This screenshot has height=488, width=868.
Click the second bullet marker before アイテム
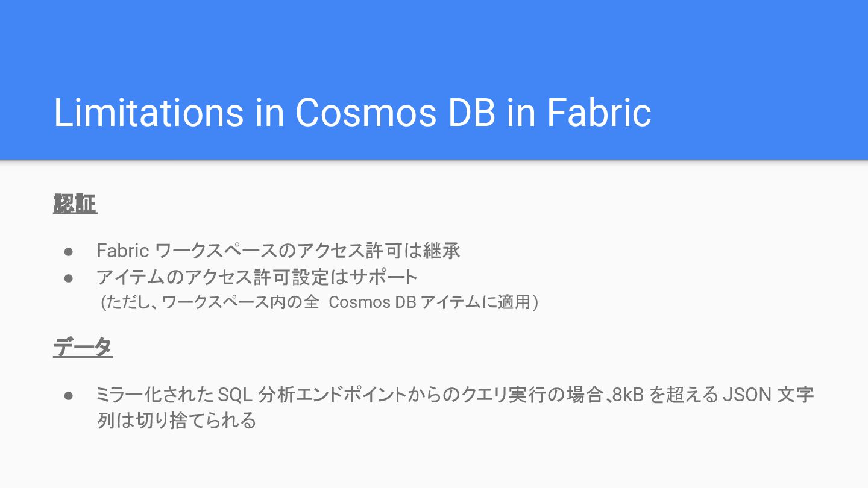point(69,277)
